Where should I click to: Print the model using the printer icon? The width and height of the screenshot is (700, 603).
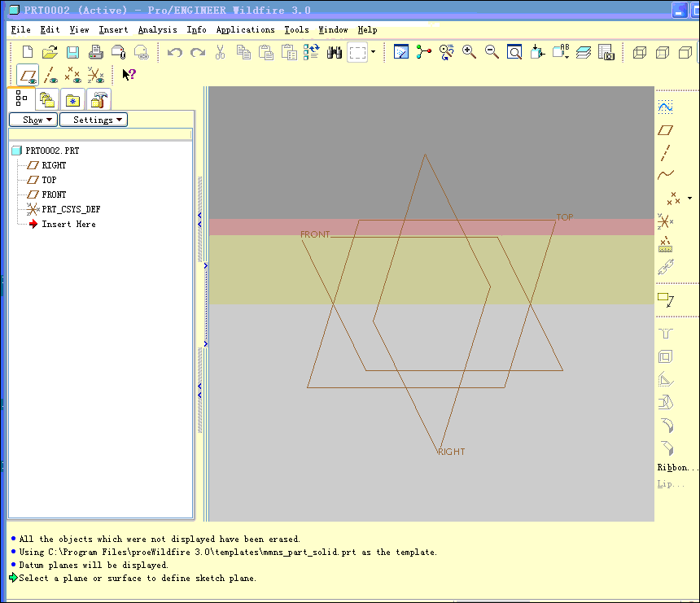click(95, 52)
